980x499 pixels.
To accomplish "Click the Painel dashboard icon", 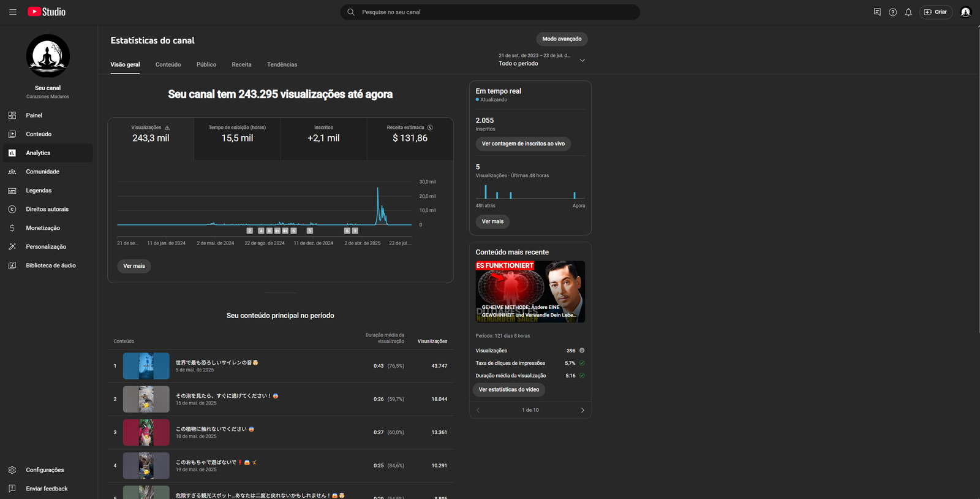I will [12, 115].
